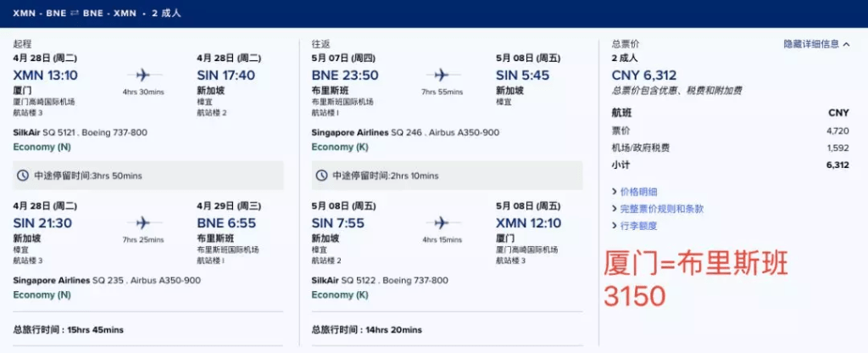Click the SIN to BNE airplane icon
This screenshot has width=868, height=353.
pyautogui.click(x=142, y=223)
